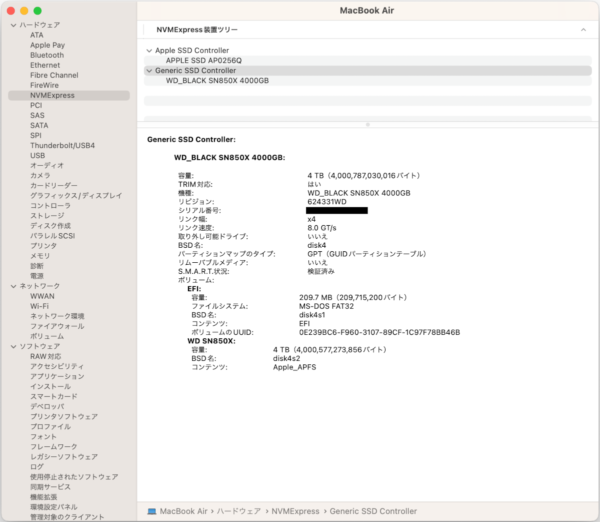Select Ethernet in the sidebar
The image size is (600, 522).
coord(45,65)
